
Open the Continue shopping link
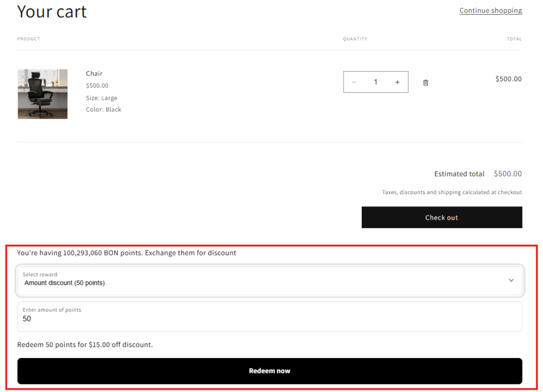pyautogui.click(x=491, y=10)
